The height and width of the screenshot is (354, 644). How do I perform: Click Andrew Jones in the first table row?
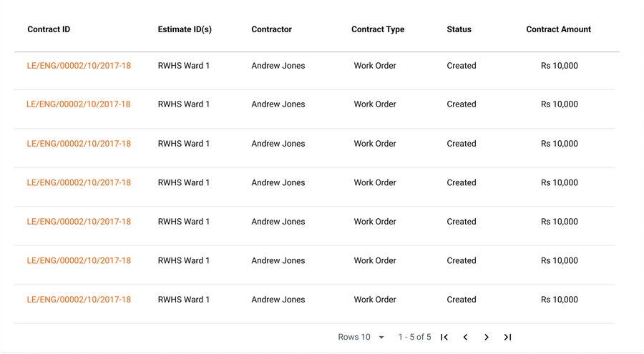tap(278, 66)
